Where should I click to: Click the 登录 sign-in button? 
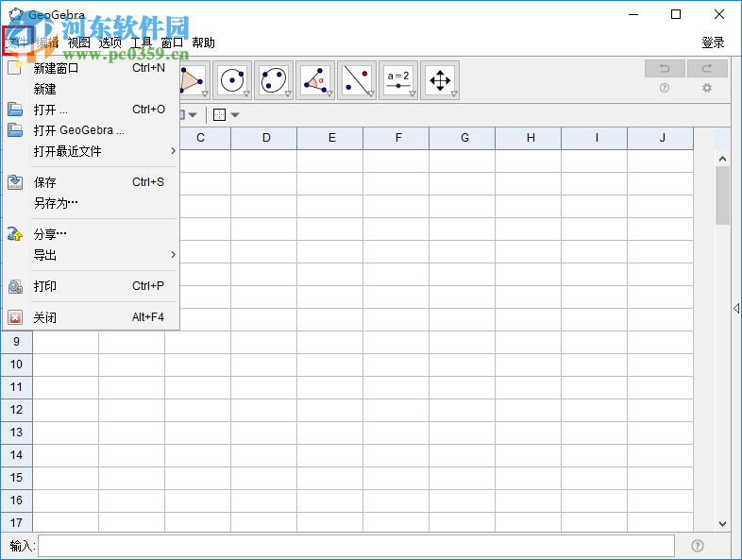(713, 42)
